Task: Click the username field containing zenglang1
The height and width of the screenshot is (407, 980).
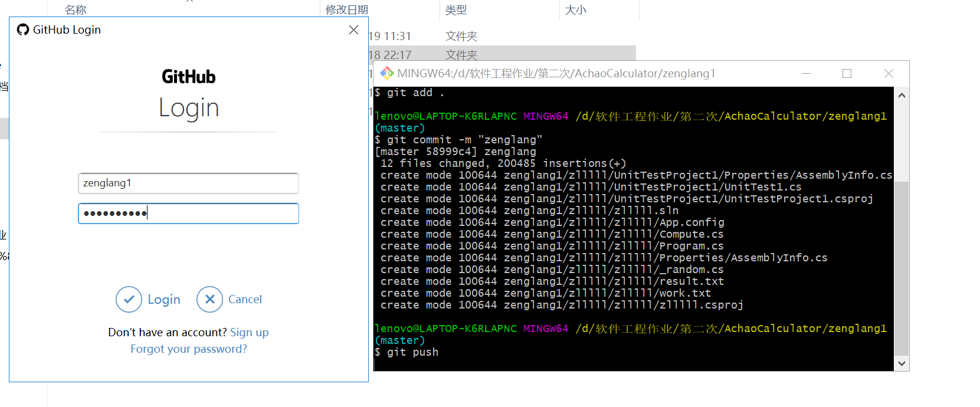Action: [188, 183]
